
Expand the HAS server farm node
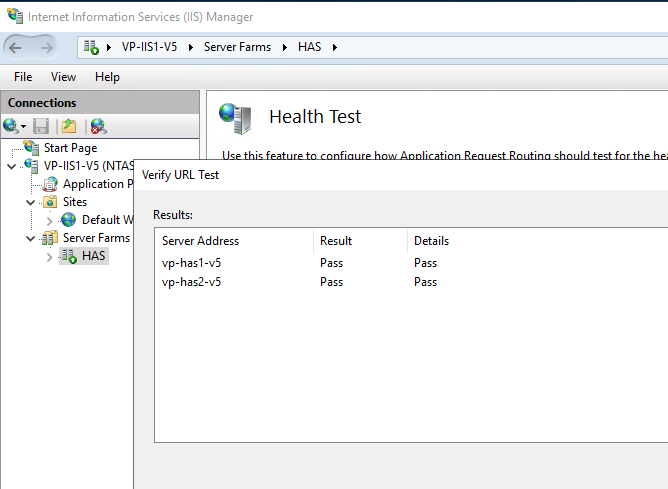[50, 256]
